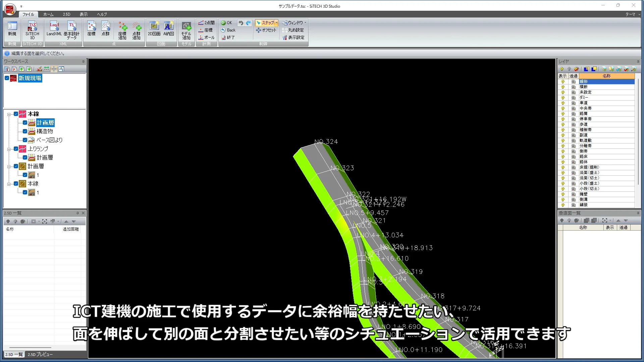Open the ファイル ribbon tab

click(x=28, y=14)
